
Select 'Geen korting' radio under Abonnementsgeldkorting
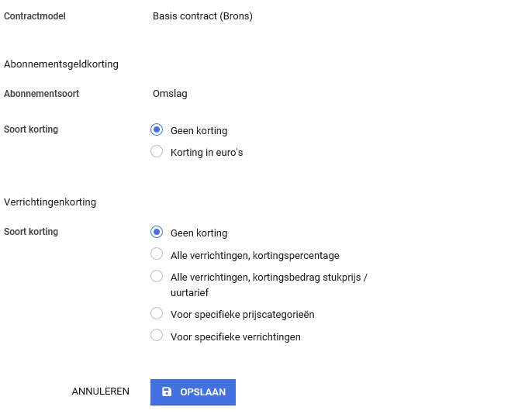click(157, 130)
